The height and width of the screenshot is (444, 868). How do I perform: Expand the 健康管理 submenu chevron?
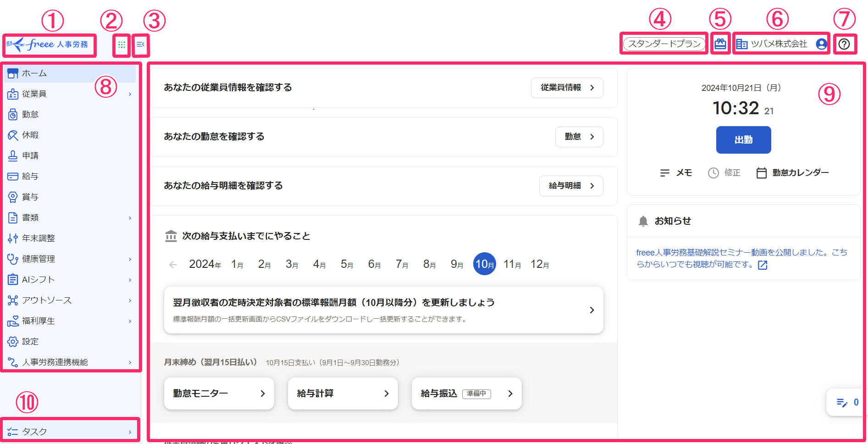[x=130, y=259]
